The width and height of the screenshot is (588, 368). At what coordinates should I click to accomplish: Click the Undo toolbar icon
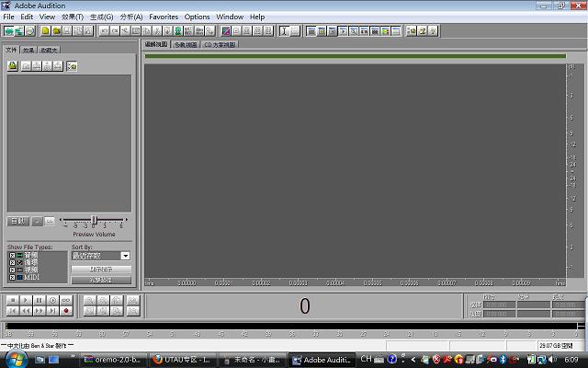tap(104, 30)
